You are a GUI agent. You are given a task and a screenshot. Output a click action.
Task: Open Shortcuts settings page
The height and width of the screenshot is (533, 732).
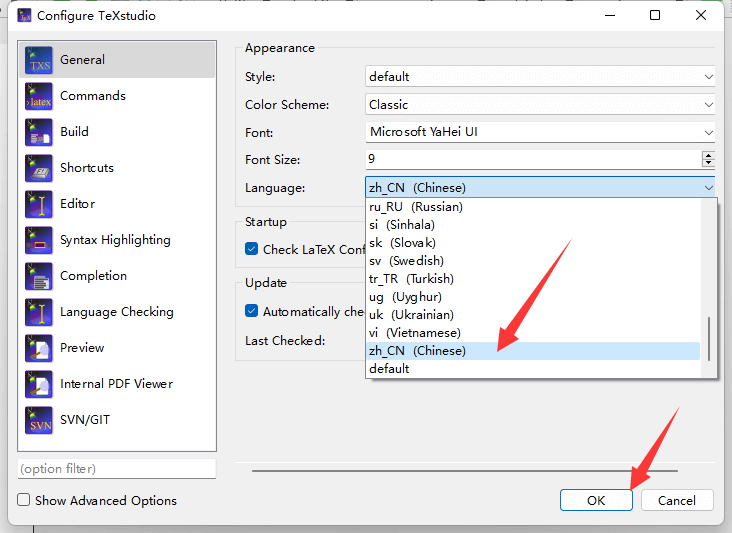(x=117, y=168)
